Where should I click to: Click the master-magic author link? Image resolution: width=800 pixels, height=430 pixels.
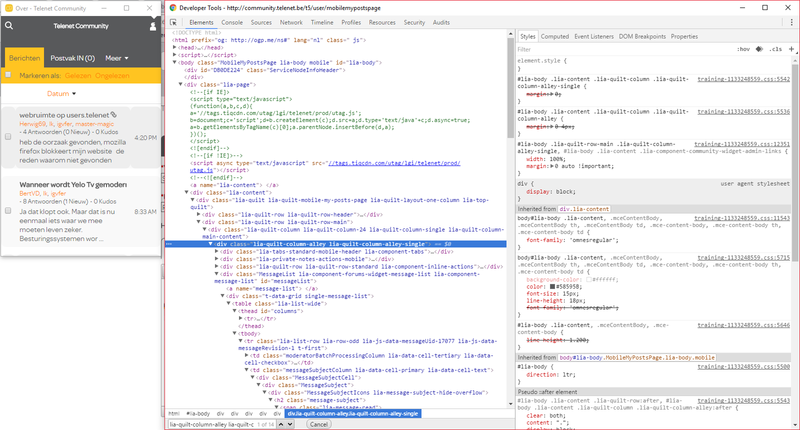coord(94,124)
